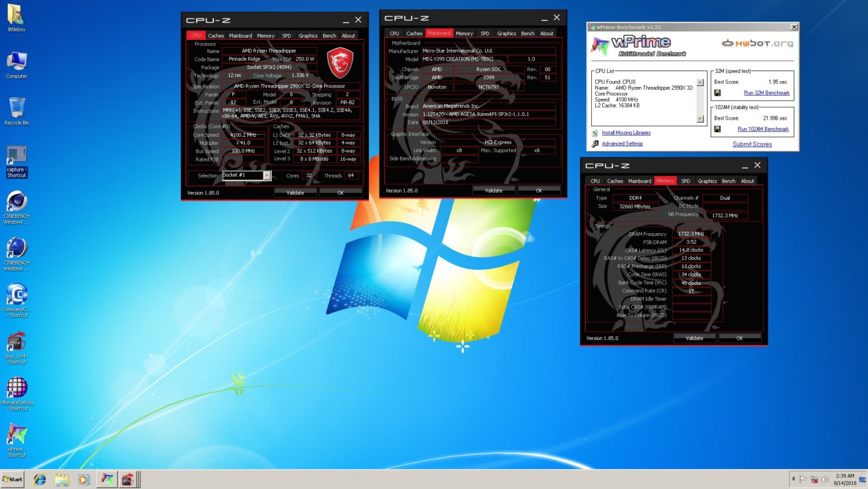
Task: Open Windows Media Player from the taskbar
Action: [x=83, y=480]
